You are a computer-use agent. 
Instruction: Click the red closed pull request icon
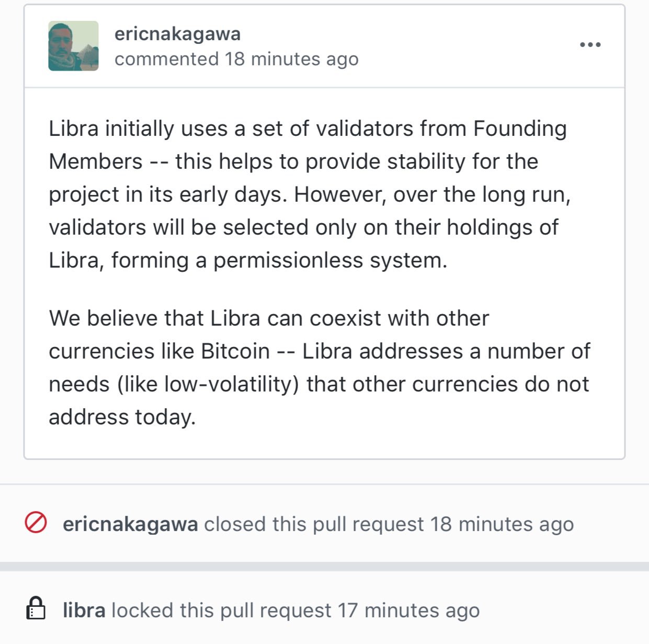(36, 523)
